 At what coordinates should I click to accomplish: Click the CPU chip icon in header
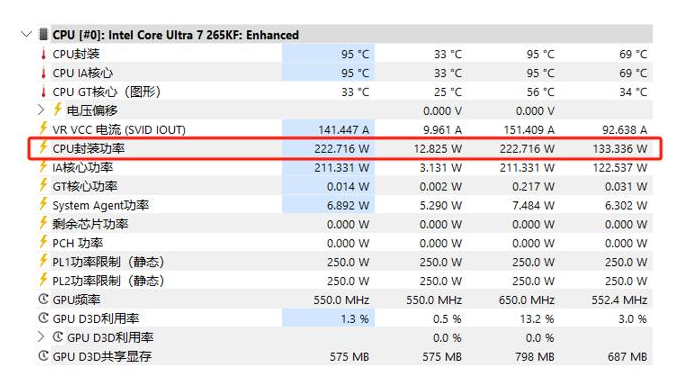tap(43, 34)
